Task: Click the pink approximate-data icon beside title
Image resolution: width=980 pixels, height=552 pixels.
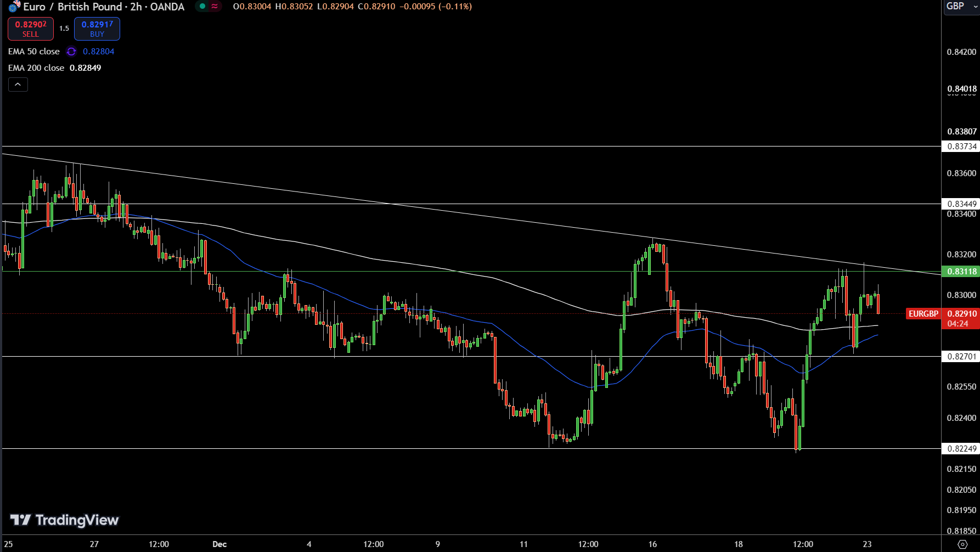Action: pos(215,7)
